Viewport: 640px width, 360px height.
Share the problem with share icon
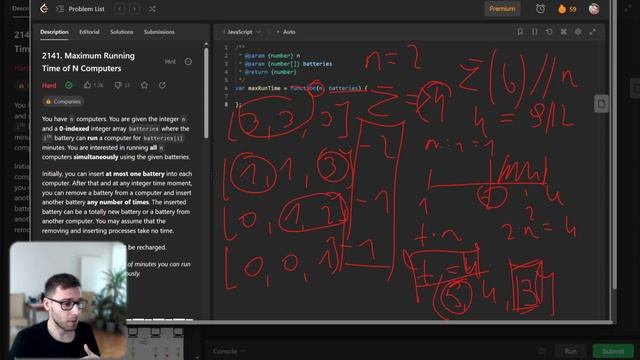pos(162,85)
